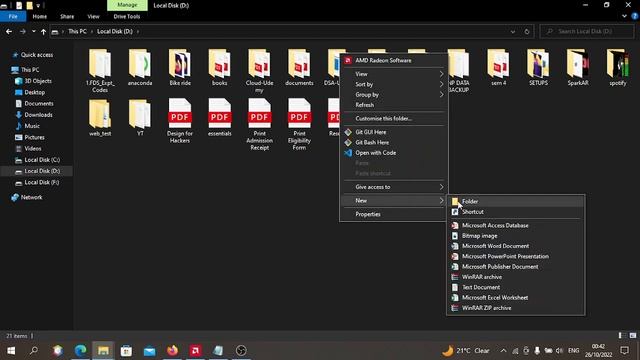
Task: Select Git Bash Here
Action: [394, 142]
